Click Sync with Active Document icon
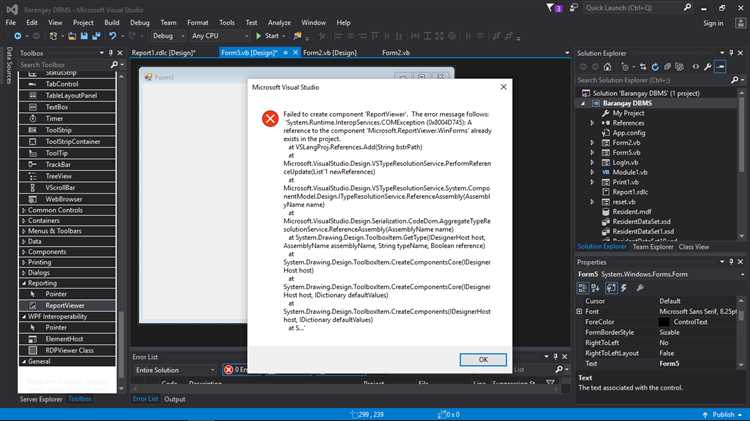 (643, 67)
